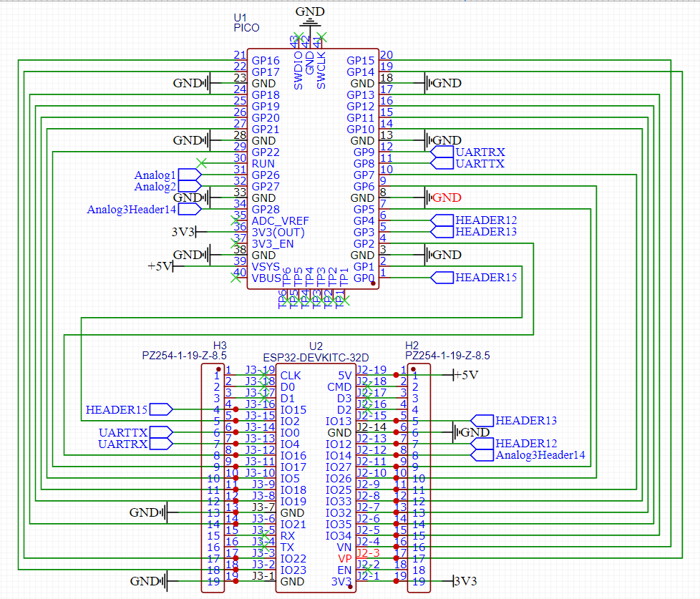Image resolution: width=700 pixels, height=599 pixels.
Task: Click the J3-19 pin label
Action: (x=261, y=370)
